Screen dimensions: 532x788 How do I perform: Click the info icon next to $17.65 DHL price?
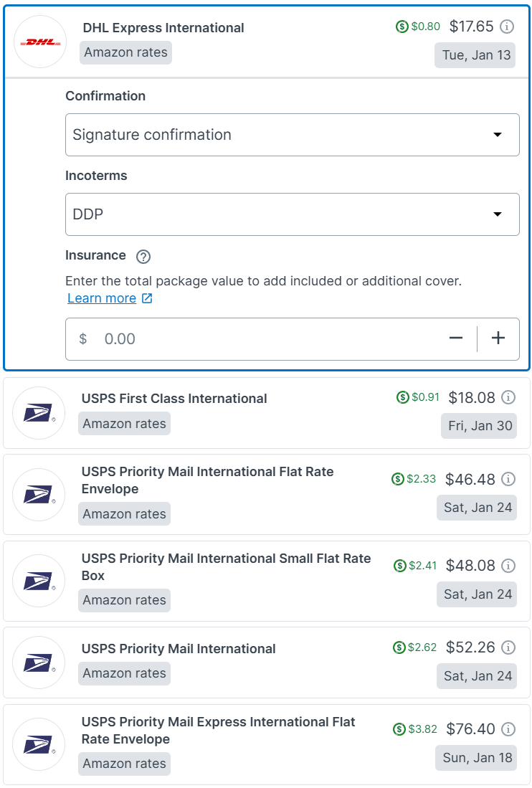coord(506,27)
